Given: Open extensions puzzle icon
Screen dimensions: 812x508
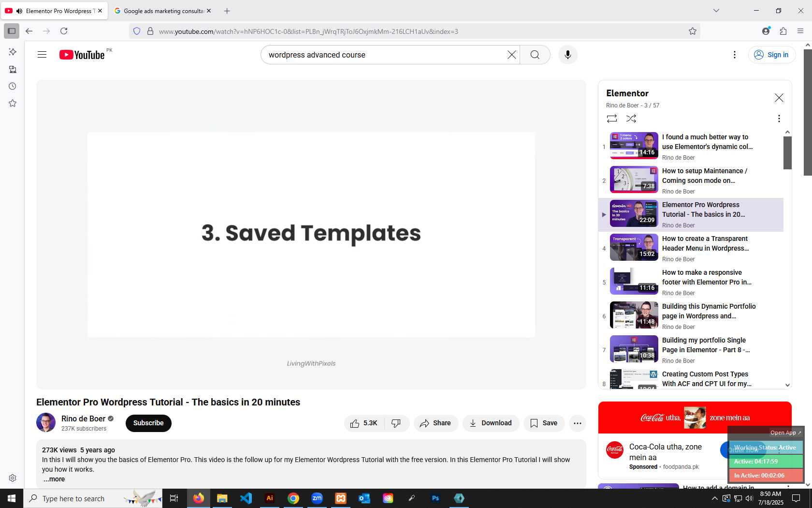Looking at the screenshot, I should click(783, 31).
